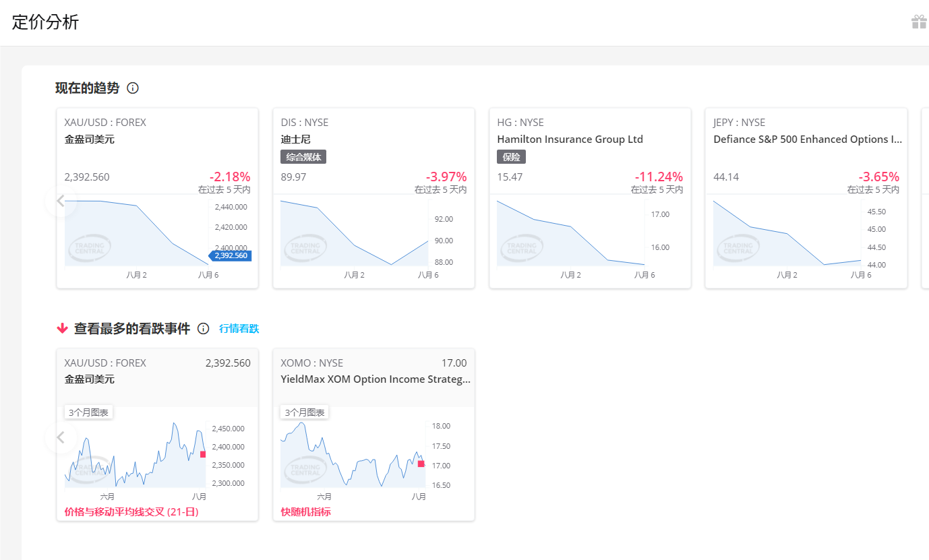Select YieldMax XOM Option Income Strategy name
929x560 pixels.
coord(376,379)
